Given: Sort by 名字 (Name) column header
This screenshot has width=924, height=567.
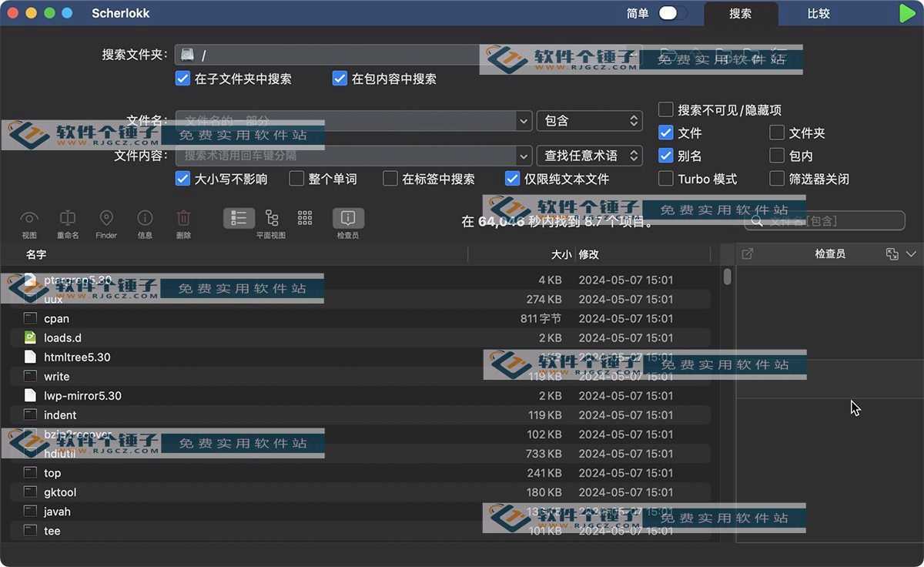Looking at the screenshot, I should pos(36,254).
